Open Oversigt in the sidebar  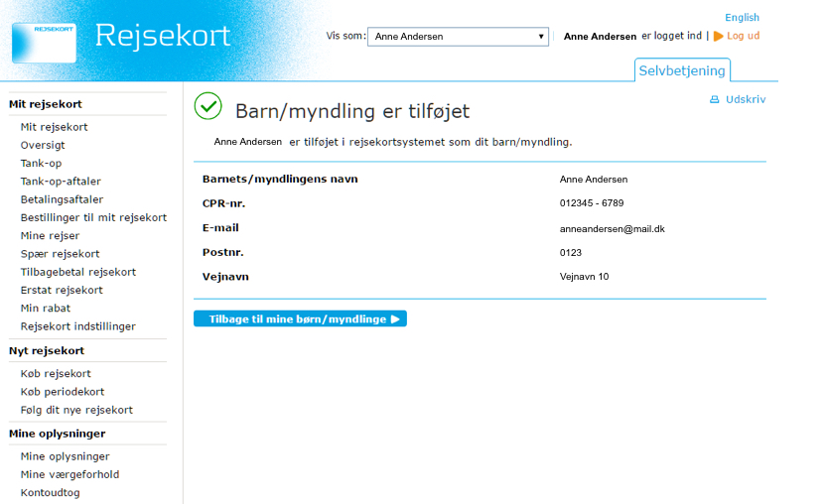pos(43,145)
